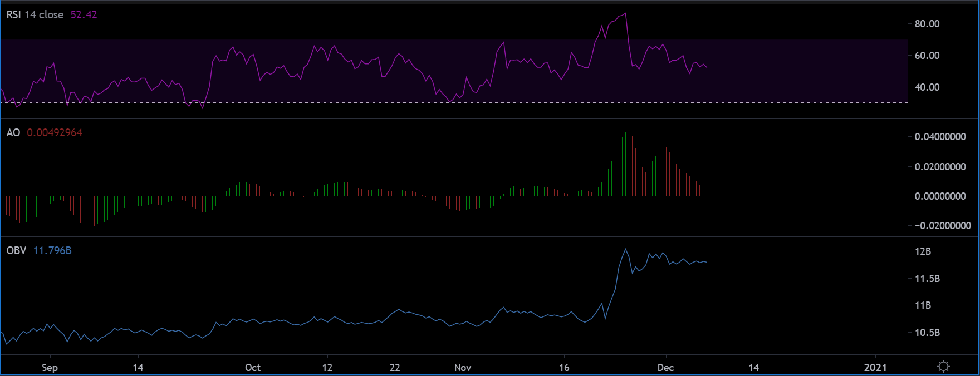Click the 12 date on time axis
Image resolution: width=980 pixels, height=376 pixels.
click(x=327, y=368)
